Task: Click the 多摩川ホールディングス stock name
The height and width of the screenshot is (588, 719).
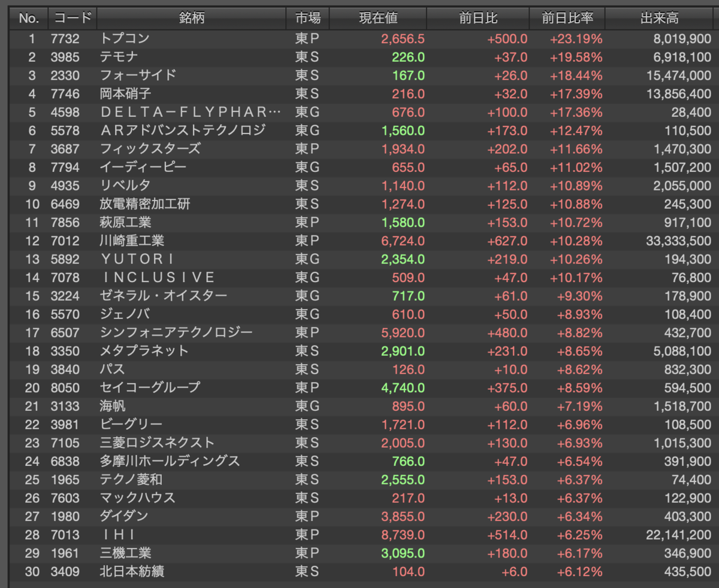Action: (170, 462)
